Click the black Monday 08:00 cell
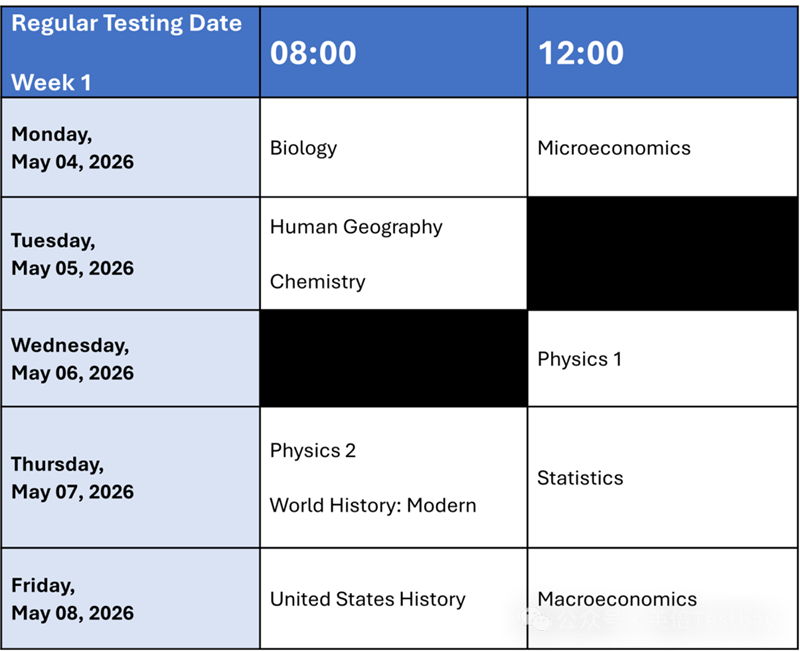The width and height of the screenshot is (800, 651). [393, 147]
